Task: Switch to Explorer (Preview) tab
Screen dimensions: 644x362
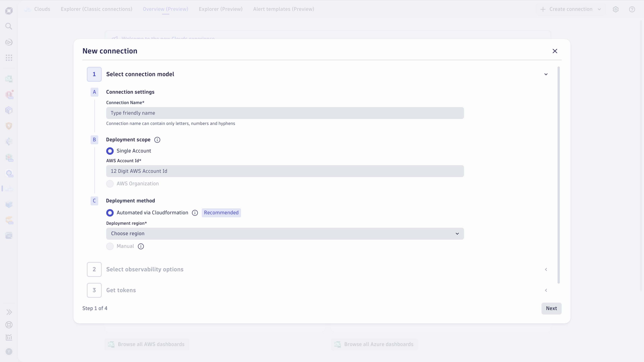Action: click(x=220, y=9)
